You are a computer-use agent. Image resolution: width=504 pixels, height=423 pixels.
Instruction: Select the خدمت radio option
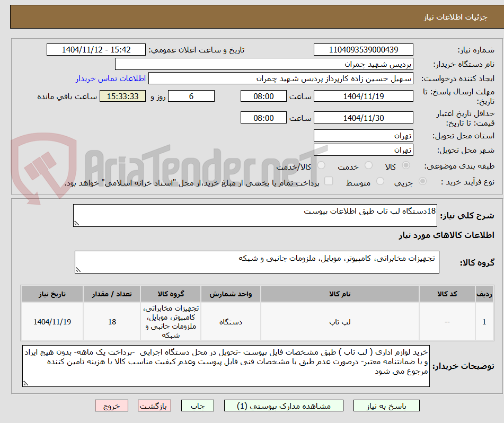tap(368, 165)
